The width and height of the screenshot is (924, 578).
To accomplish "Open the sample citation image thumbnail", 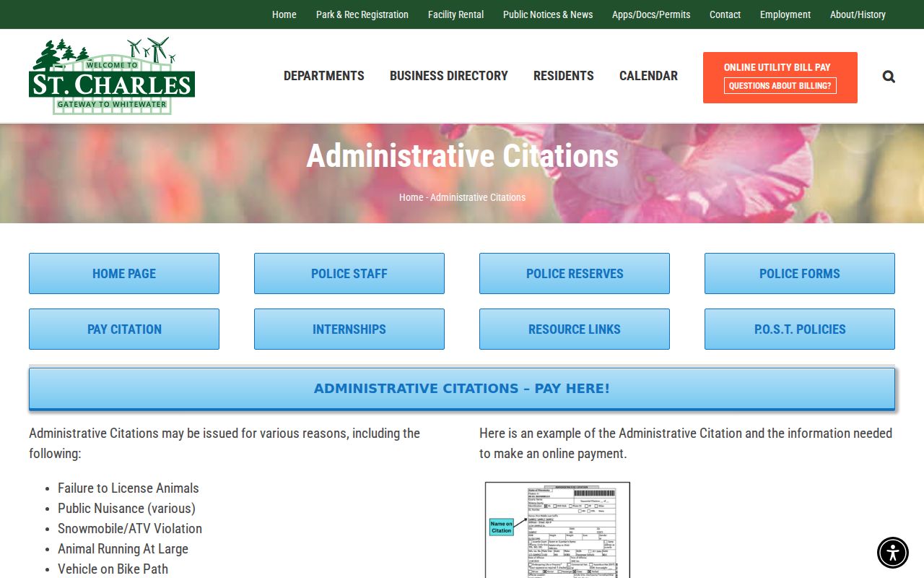I will tap(557, 530).
